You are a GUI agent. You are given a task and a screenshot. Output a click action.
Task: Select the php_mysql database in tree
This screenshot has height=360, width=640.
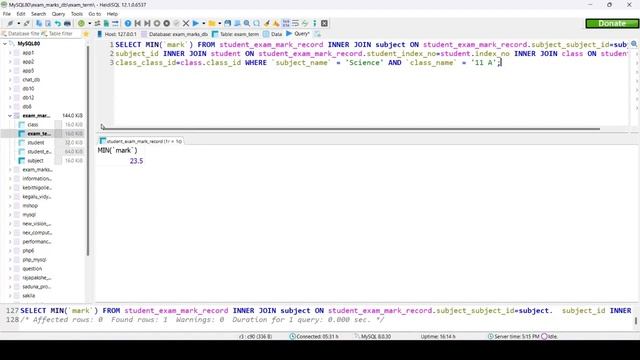[x=34, y=260]
